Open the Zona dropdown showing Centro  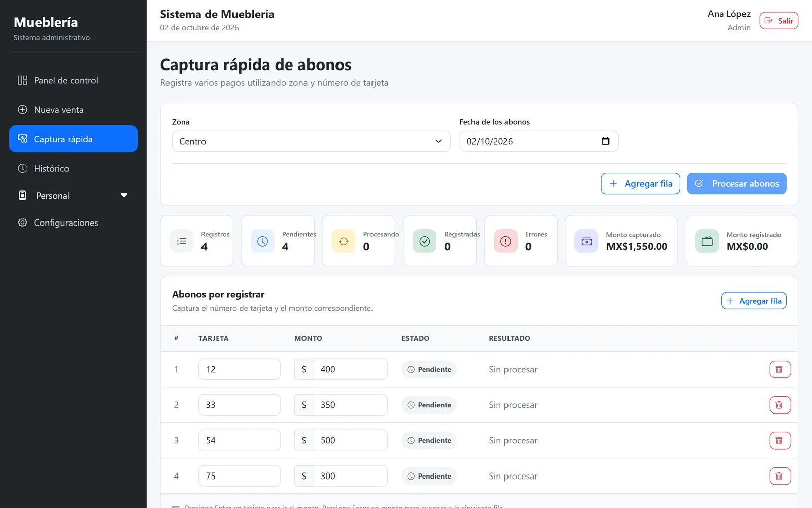click(311, 141)
